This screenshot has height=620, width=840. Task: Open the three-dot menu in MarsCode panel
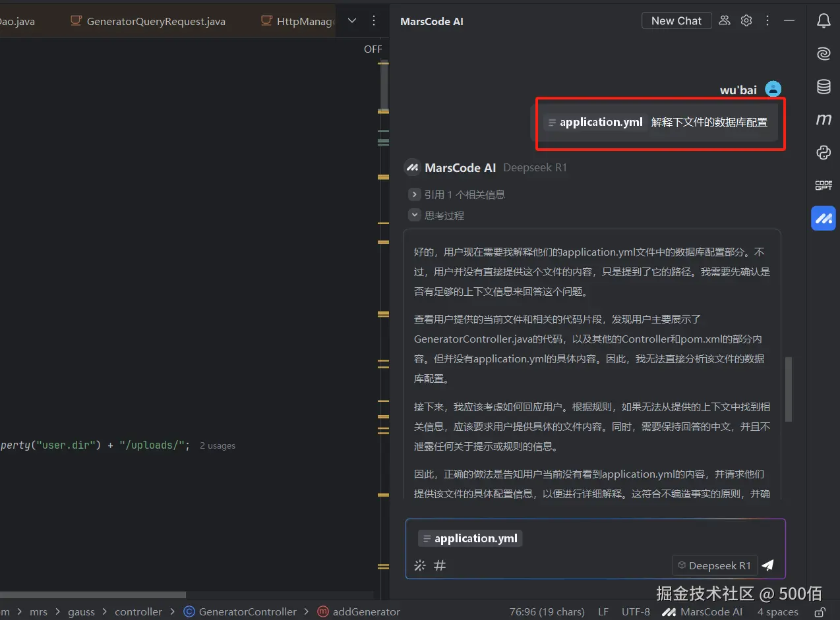click(x=767, y=20)
